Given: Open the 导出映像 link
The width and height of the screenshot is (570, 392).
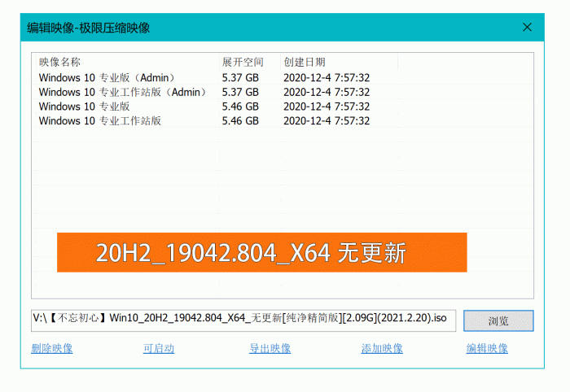Looking at the screenshot, I should [270, 349].
